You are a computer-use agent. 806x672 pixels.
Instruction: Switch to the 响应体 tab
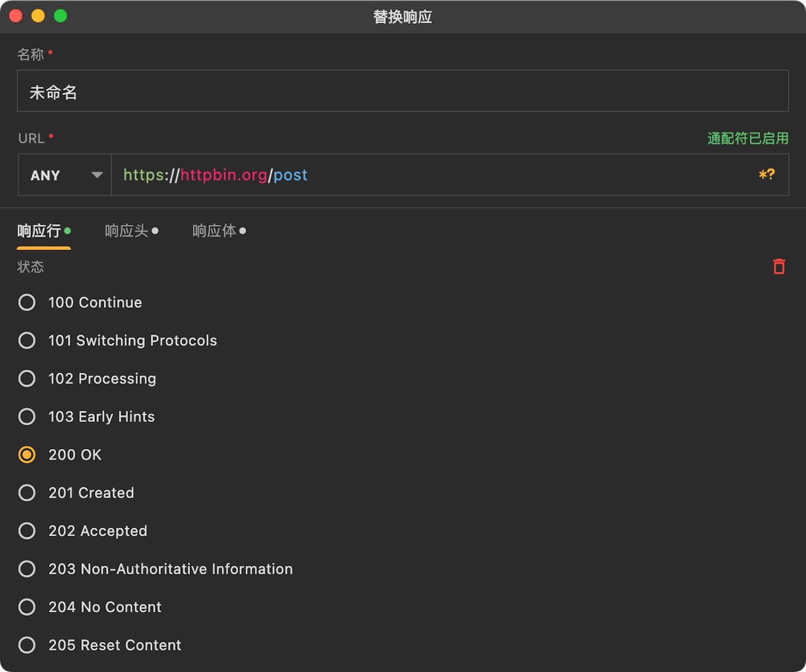click(219, 231)
